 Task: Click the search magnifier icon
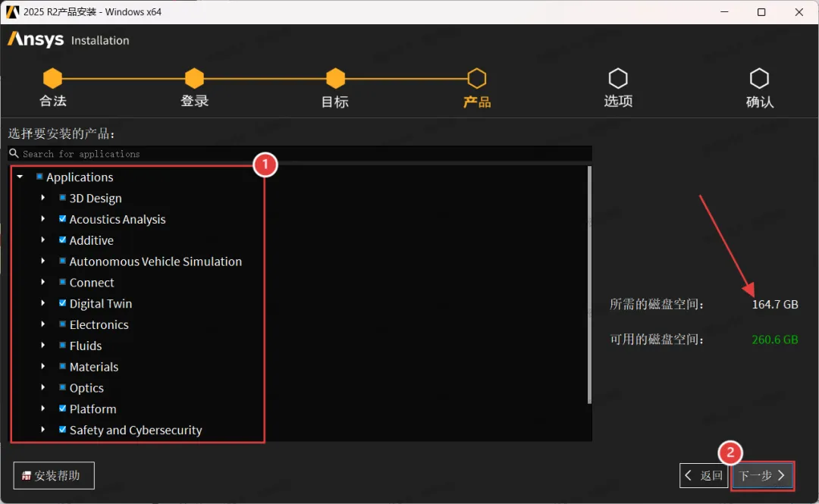tap(14, 153)
